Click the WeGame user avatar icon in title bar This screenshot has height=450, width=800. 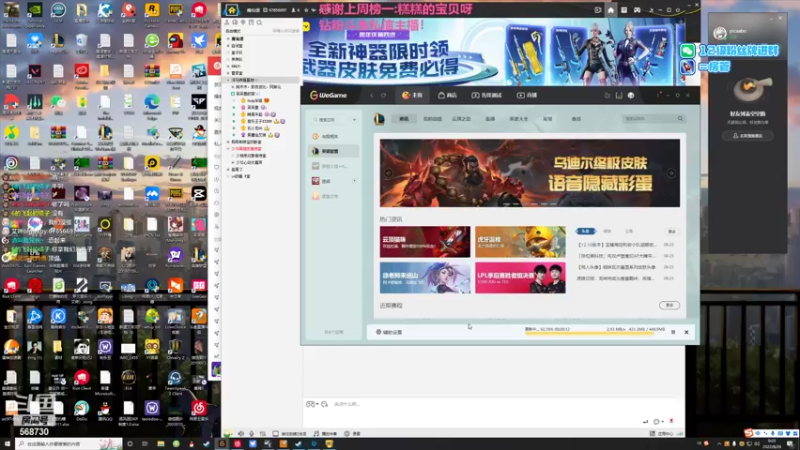click(x=631, y=95)
